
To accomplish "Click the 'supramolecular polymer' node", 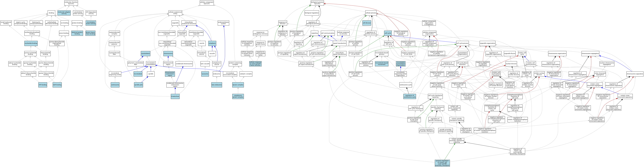I will 114,43.
